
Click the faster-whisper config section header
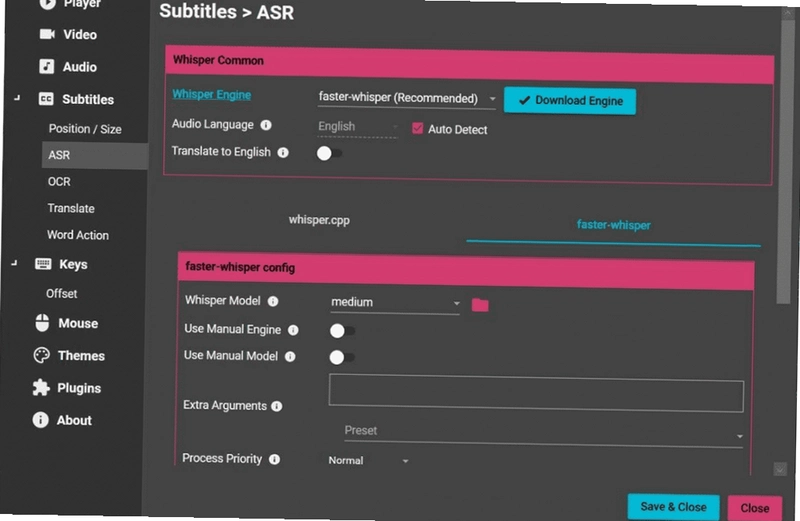pos(466,270)
